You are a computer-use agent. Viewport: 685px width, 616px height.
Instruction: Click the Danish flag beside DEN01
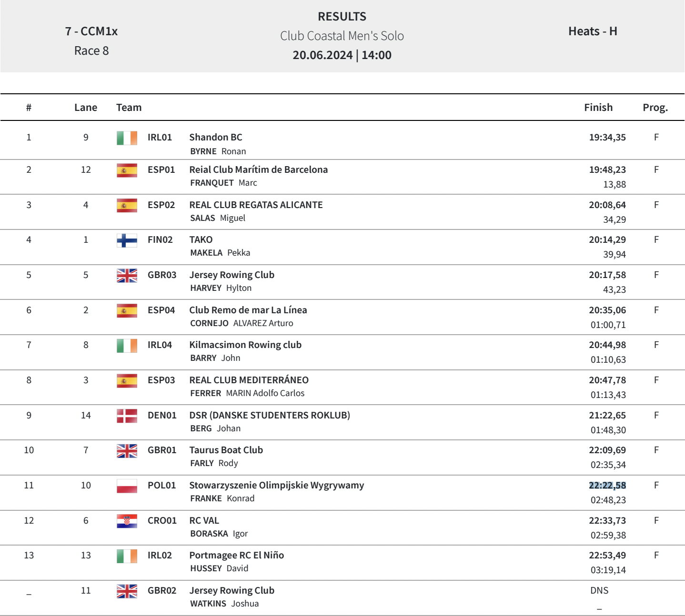[127, 416]
